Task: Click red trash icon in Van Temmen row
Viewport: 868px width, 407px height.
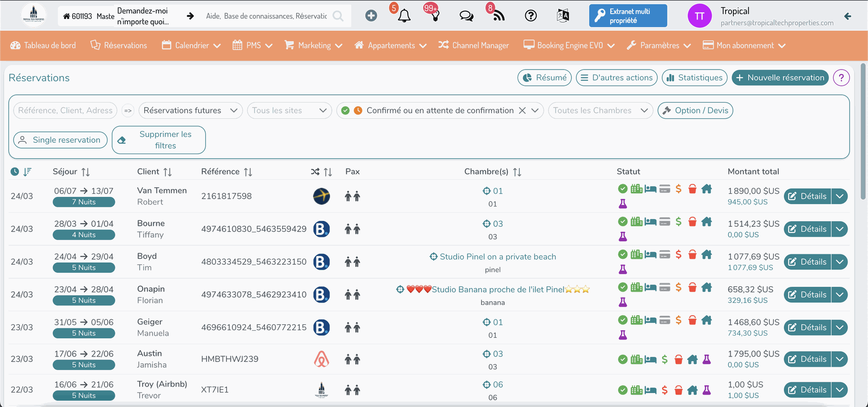Action: click(692, 189)
